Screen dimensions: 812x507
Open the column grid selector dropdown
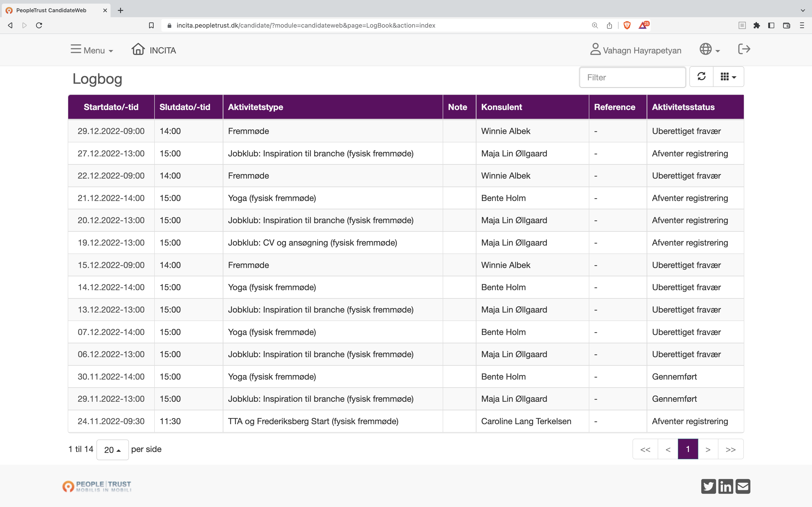point(728,77)
